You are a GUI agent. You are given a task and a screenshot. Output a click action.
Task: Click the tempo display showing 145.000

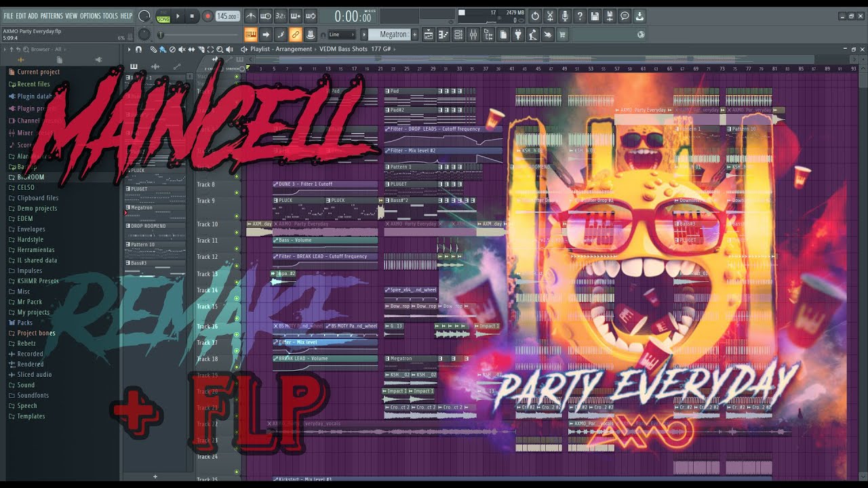[x=228, y=16]
